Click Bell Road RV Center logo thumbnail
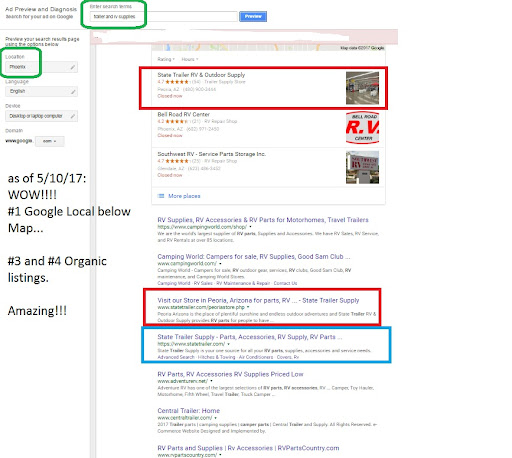Viewport: 512px width, 458px height. pos(362,128)
